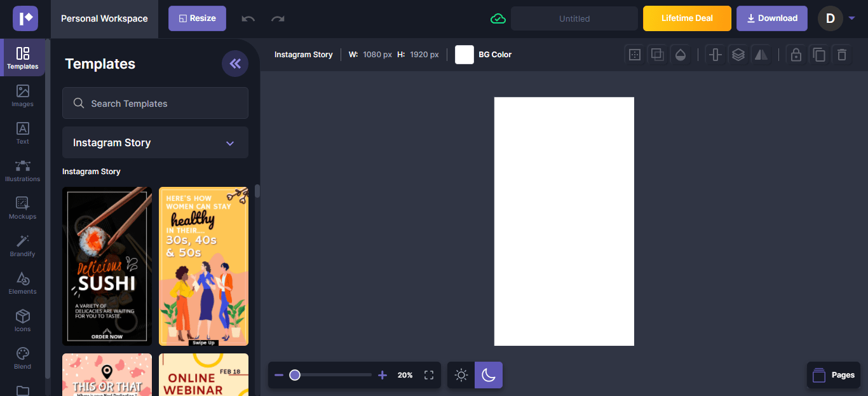The width and height of the screenshot is (868, 396).
Task: Click the opacity droplet icon
Action: point(681,55)
